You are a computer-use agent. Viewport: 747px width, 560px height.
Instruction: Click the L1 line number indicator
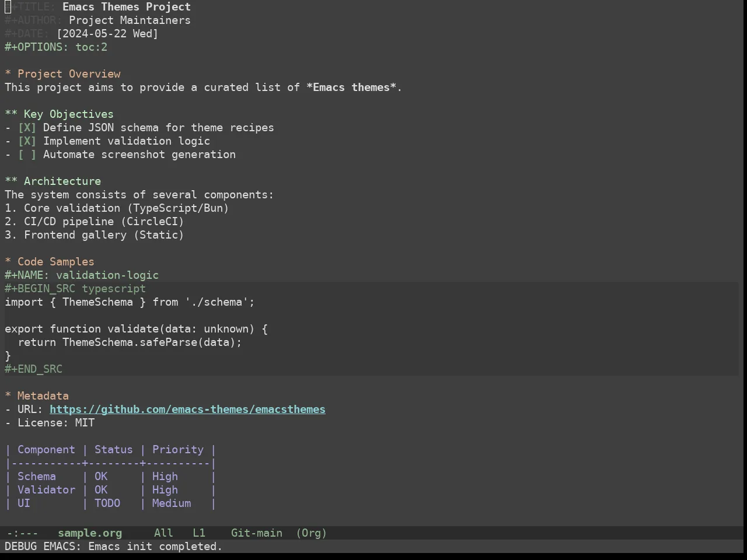coord(199,533)
